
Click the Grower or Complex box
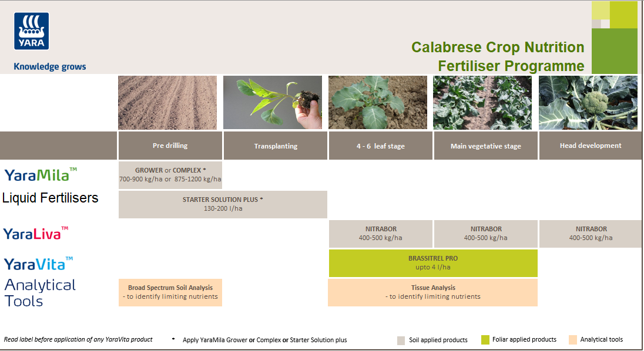170,174
